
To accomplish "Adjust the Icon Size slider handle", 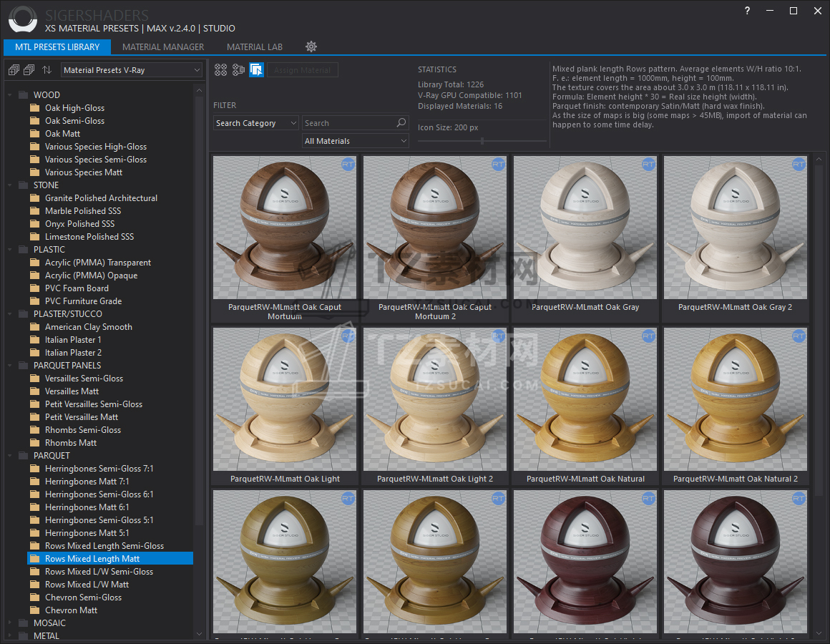I will coord(482,141).
